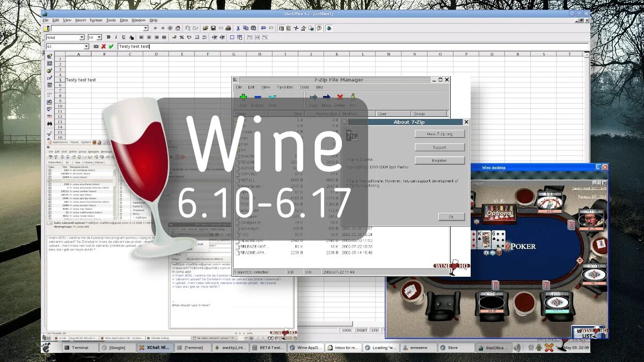Click emesene taskbar entry
644x362 pixels.
click(418, 348)
